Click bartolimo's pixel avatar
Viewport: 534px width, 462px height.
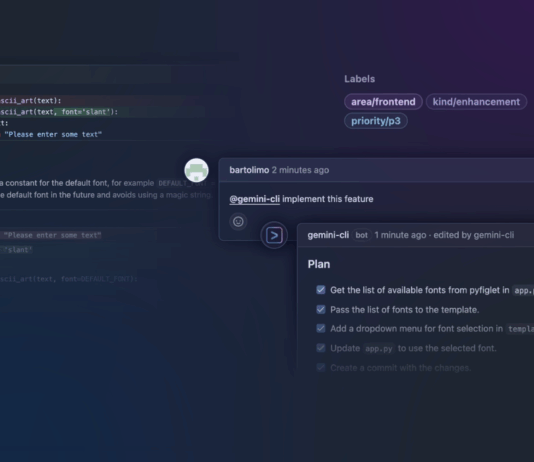pos(197,170)
